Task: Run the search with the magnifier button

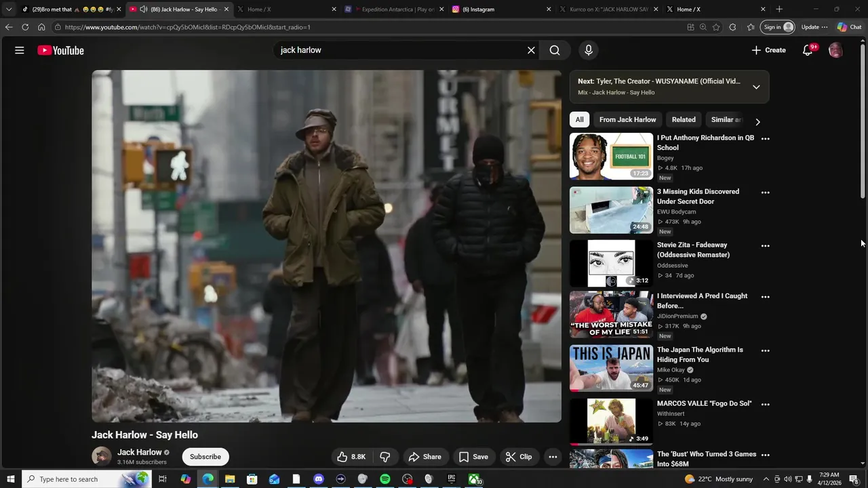Action: coord(555,50)
